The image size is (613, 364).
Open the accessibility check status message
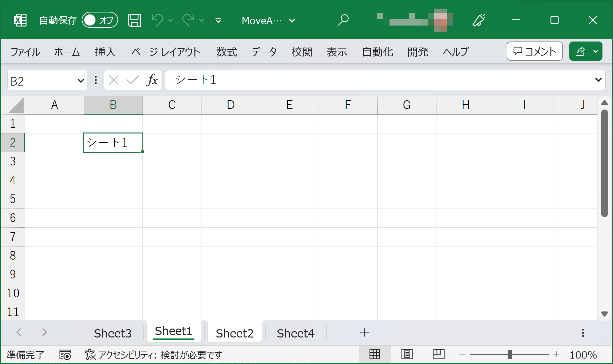(x=153, y=354)
